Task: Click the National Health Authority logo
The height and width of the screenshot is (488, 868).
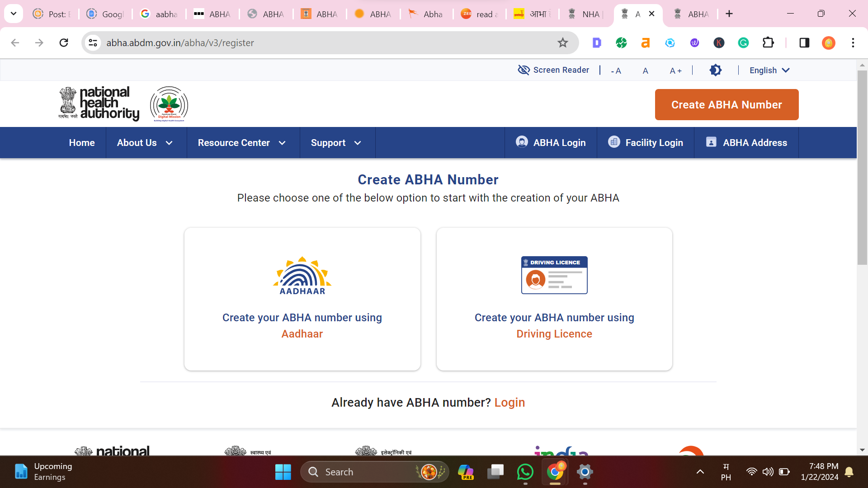Action: coord(99,104)
